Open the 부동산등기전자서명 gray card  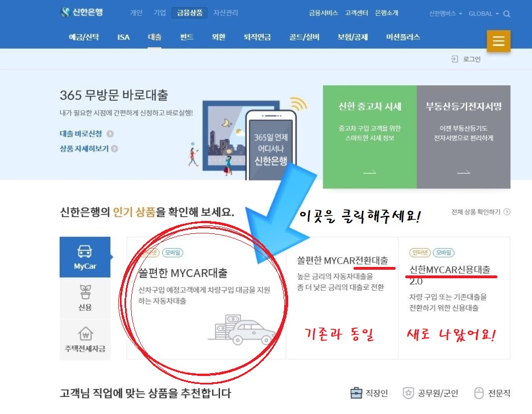(463, 137)
